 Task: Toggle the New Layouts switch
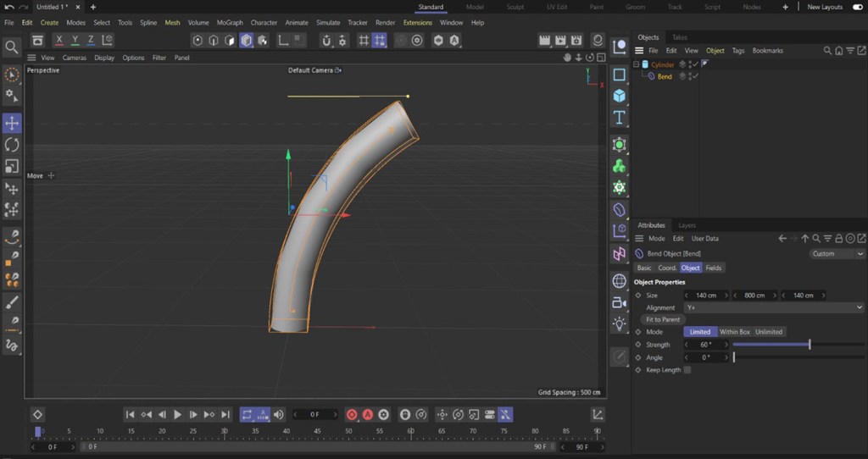[857, 7]
